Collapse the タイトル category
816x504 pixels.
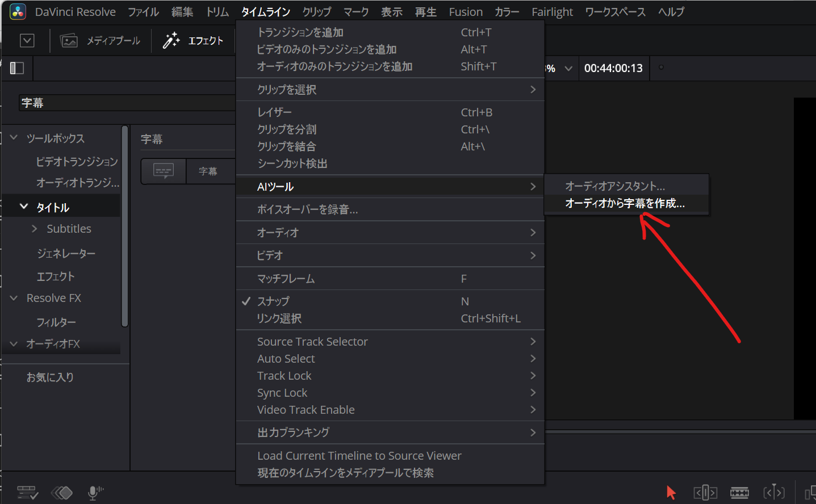(24, 207)
